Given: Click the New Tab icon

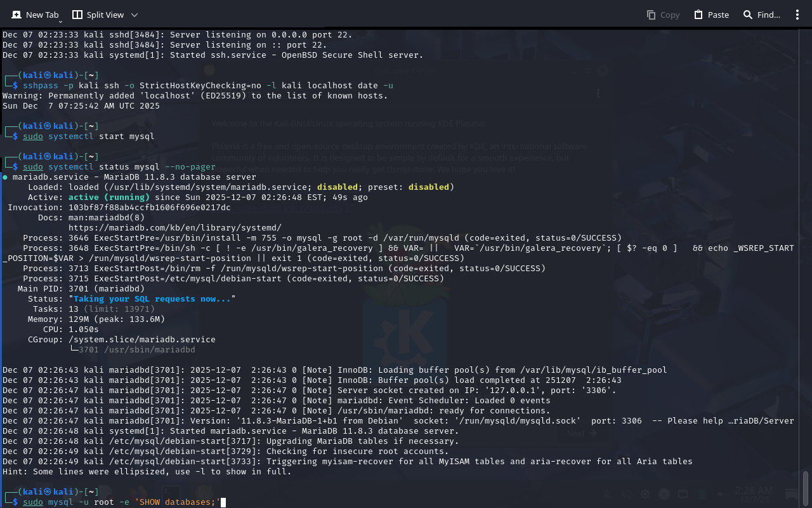Looking at the screenshot, I should click(x=16, y=15).
